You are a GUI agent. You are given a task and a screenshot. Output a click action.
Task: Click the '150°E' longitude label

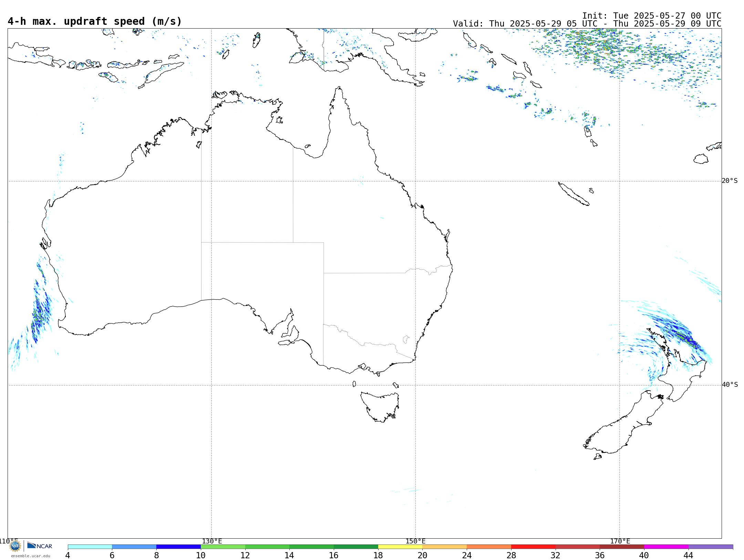[415, 541]
